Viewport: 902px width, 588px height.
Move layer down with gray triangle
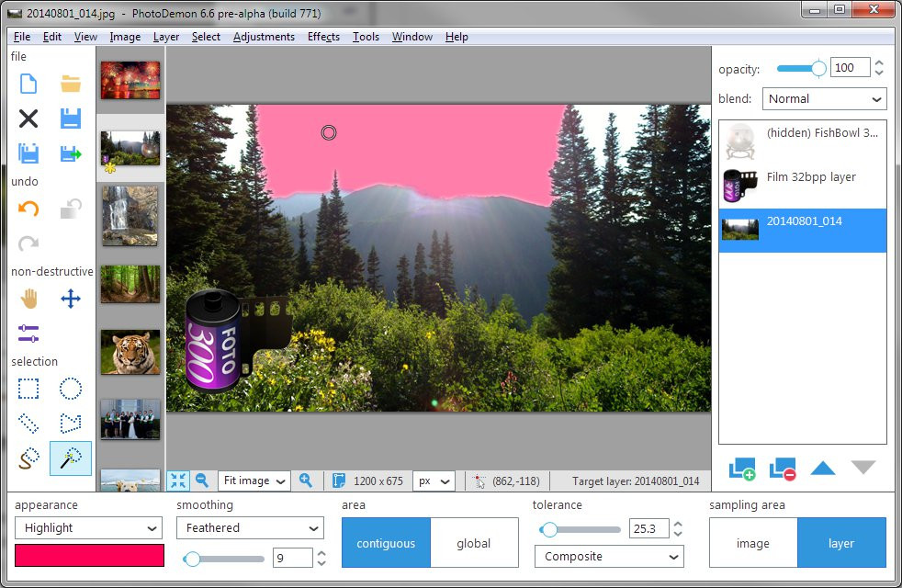point(863,467)
